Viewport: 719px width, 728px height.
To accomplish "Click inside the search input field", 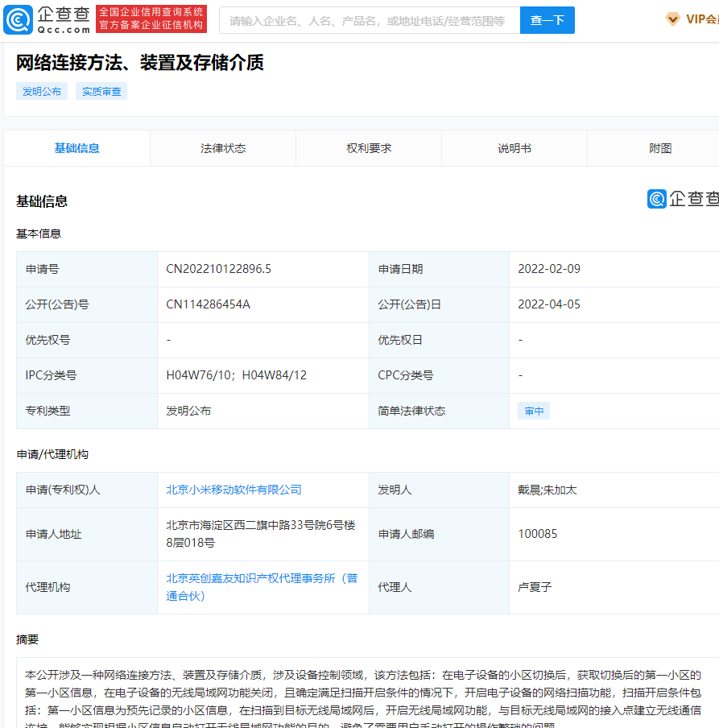I will pos(362,19).
